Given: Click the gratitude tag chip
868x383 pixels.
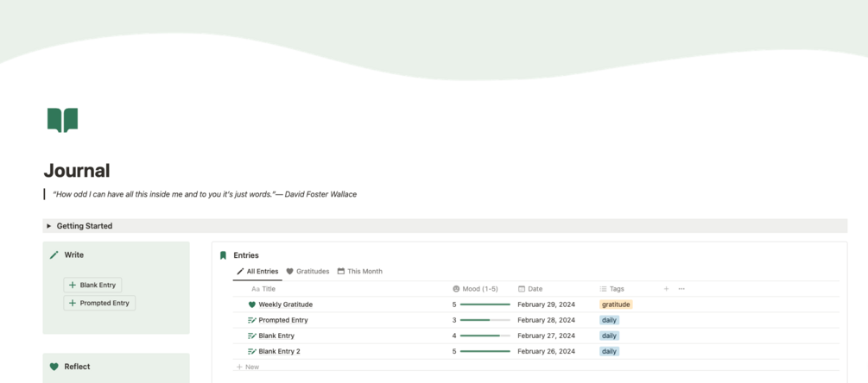Looking at the screenshot, I should click(616, 305).
